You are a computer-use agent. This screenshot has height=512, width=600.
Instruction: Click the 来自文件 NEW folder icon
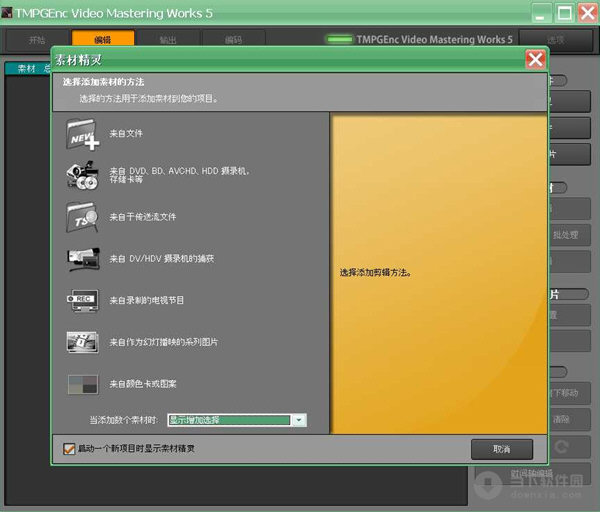(83, 134)
